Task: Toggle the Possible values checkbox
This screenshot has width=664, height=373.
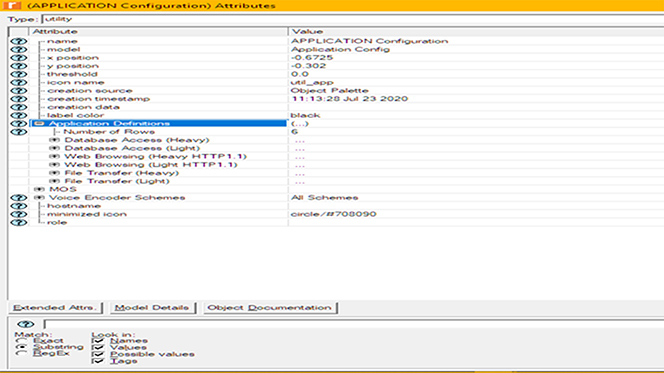Action: 98,354
